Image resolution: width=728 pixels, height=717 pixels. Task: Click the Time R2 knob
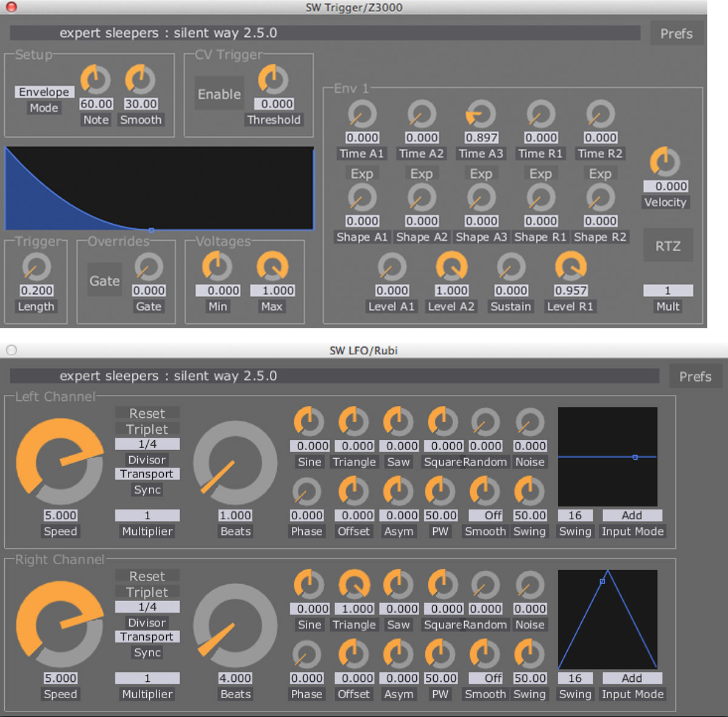click(x=601, y=114)
